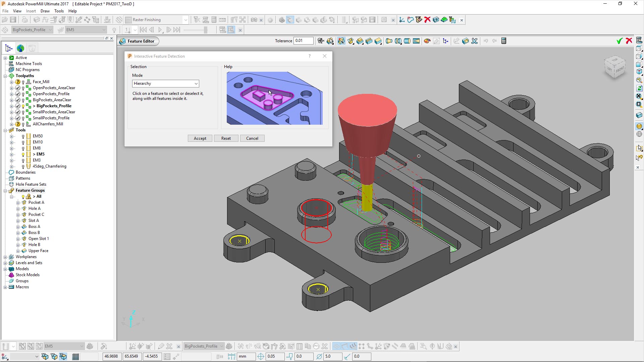The height and width of the screenshot is (362, 644).
Task: Click the paint palette colour icon
Action: pos(427,41)
